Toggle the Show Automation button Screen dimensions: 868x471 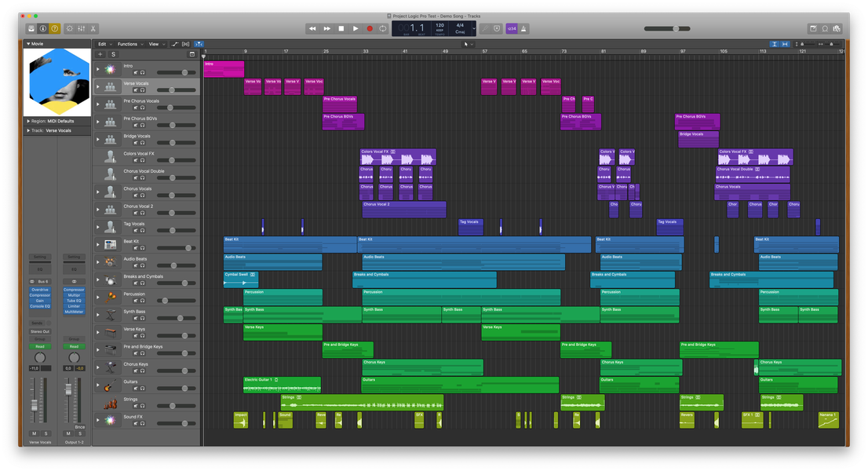[x=175, y=44]
